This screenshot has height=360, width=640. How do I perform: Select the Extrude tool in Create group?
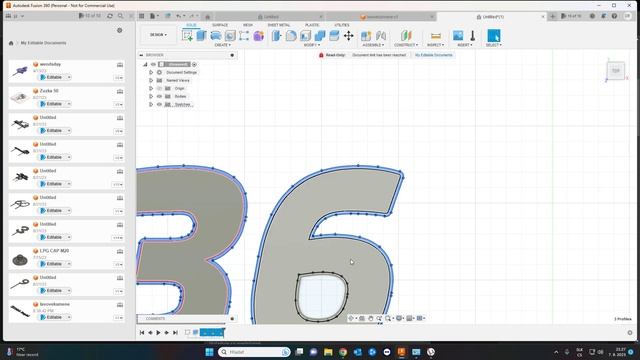point(201,36)
